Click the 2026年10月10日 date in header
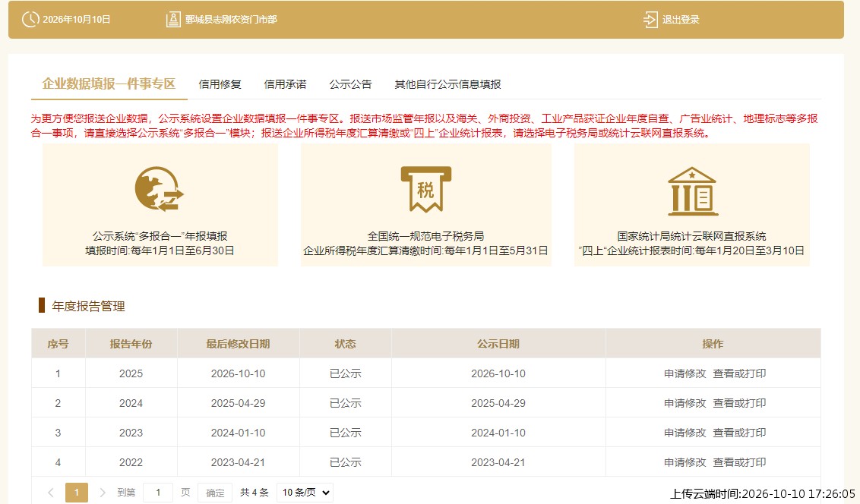 [77, 20]
